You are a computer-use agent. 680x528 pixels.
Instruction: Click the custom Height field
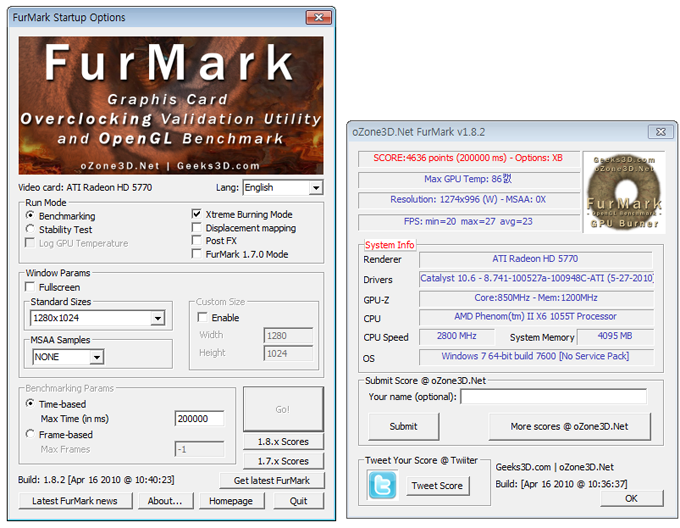coord(288,353)
